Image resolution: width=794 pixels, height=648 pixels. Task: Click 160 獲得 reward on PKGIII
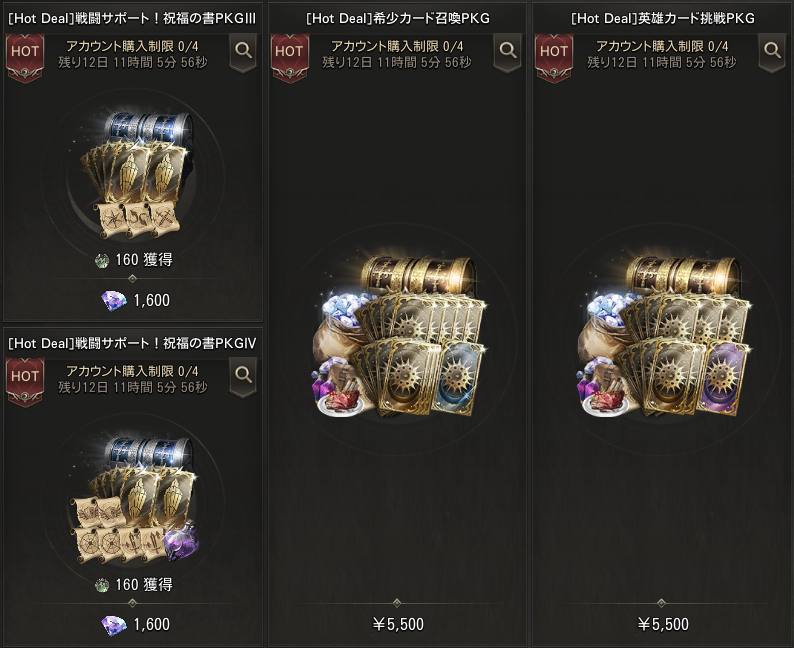click(x=134, y=260)
